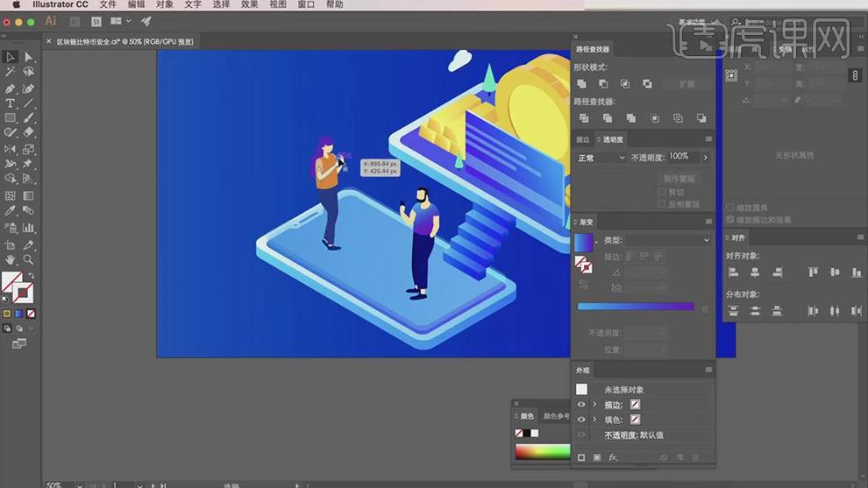Select the Direct Selection tool
Screen dimensions: 868x488
click(x=28, y=57)
